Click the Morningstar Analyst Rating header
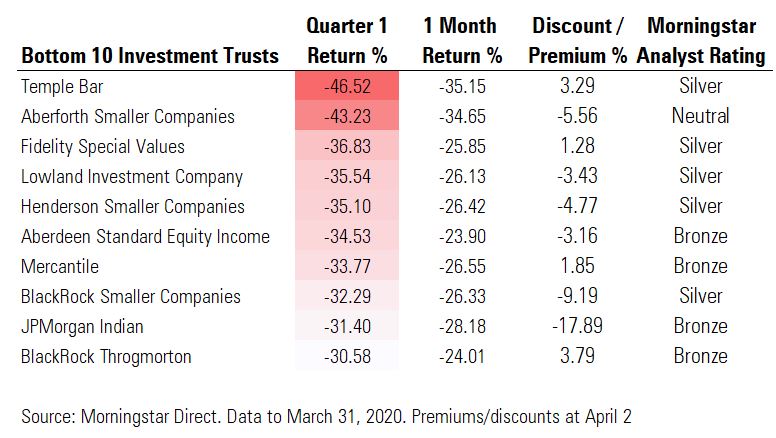This screenshot has height=438, width=776. [x=701, y=40]
